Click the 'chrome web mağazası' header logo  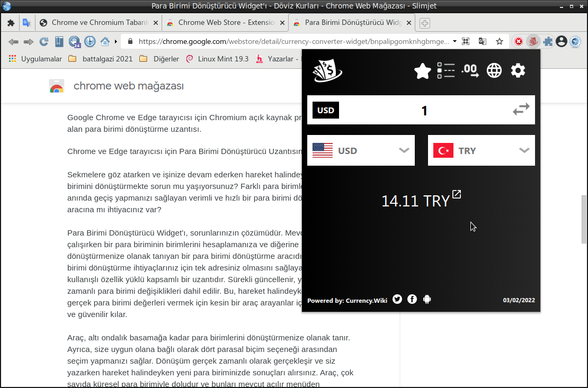[x=116, y=86]
